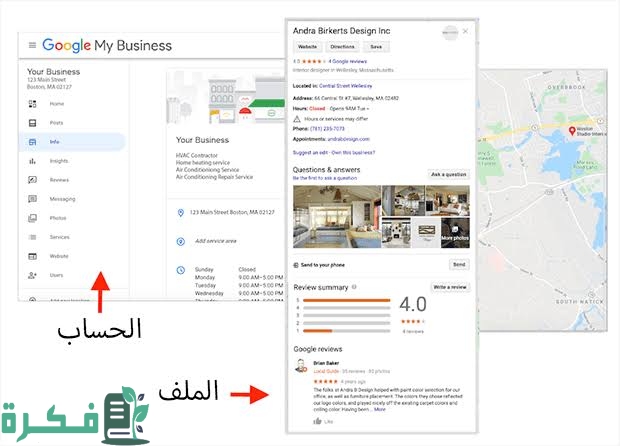Click the review summary help icon
Viewport: 620px width, 446px height.
[354, 287]
